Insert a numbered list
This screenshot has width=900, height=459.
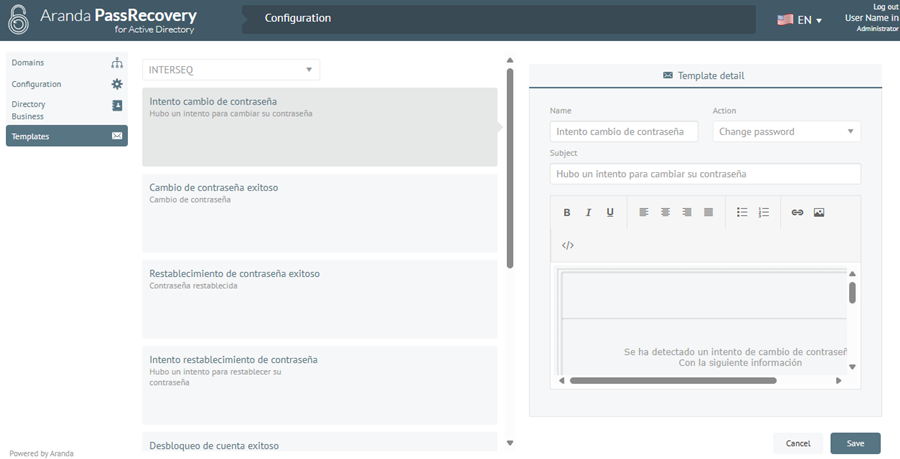(x=764, y=213)
